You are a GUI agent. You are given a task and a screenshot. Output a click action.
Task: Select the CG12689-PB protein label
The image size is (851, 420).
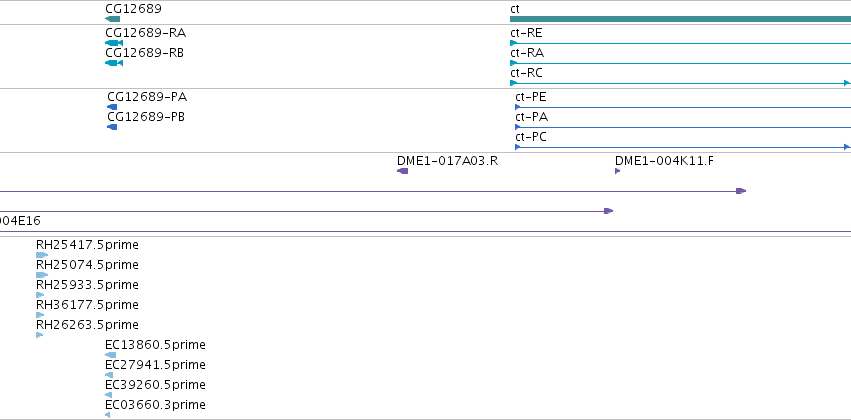coord(146,117)
